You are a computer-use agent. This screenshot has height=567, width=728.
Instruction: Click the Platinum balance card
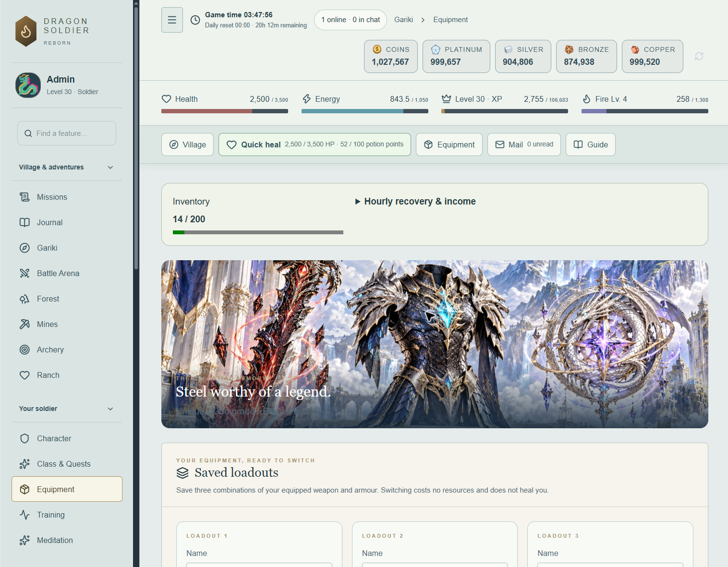[456, 56]
